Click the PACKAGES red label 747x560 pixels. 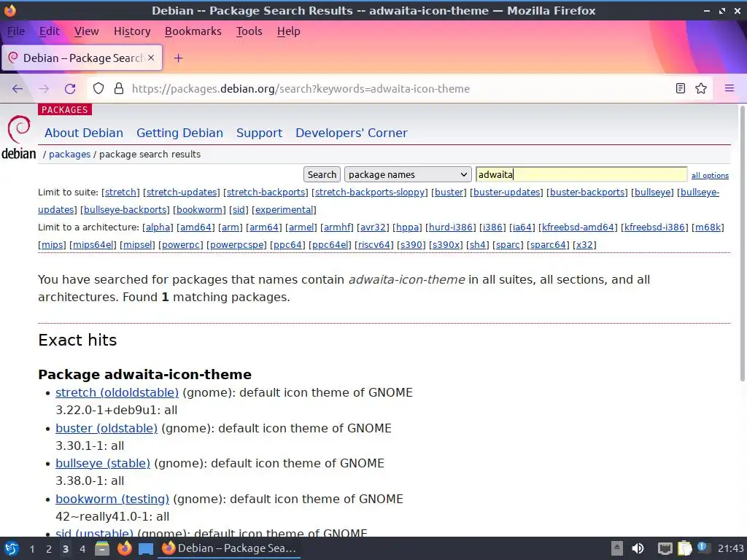(65, 109)
